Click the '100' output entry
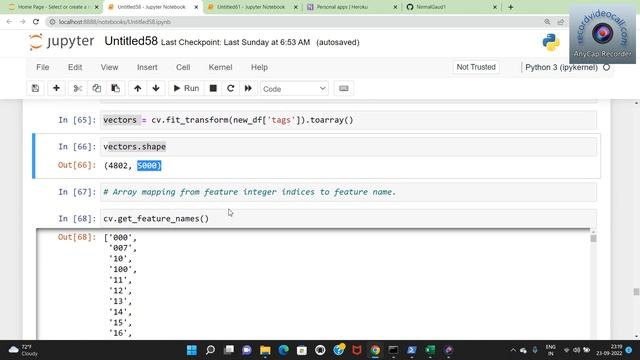Screen dimensions: 640x360 click(120, 269)
